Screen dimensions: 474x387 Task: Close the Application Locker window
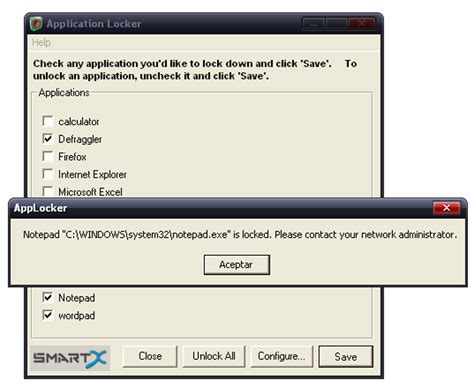click(362, 24)
